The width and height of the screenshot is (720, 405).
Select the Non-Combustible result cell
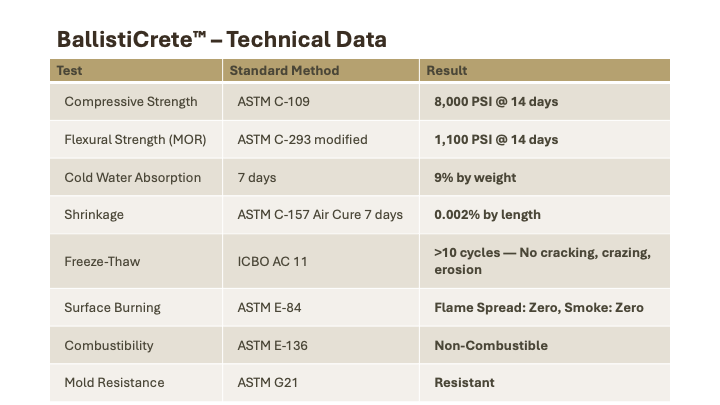click(545, 345)
